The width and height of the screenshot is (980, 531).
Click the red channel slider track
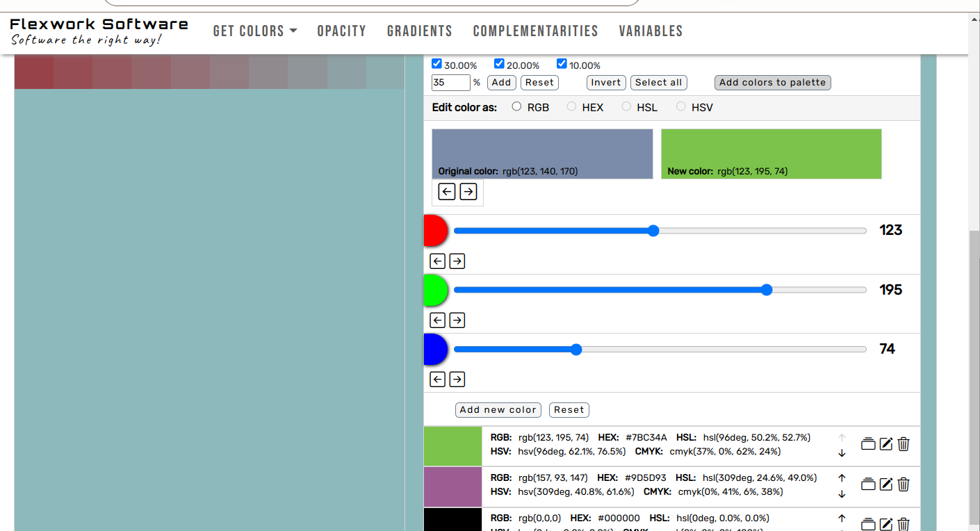[660, 231]
